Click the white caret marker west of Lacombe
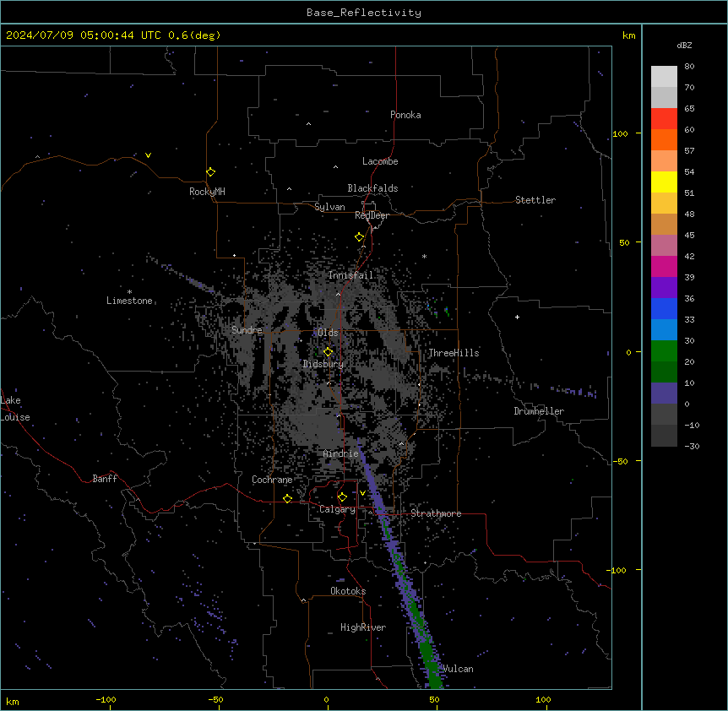 (x=335, y=167)
